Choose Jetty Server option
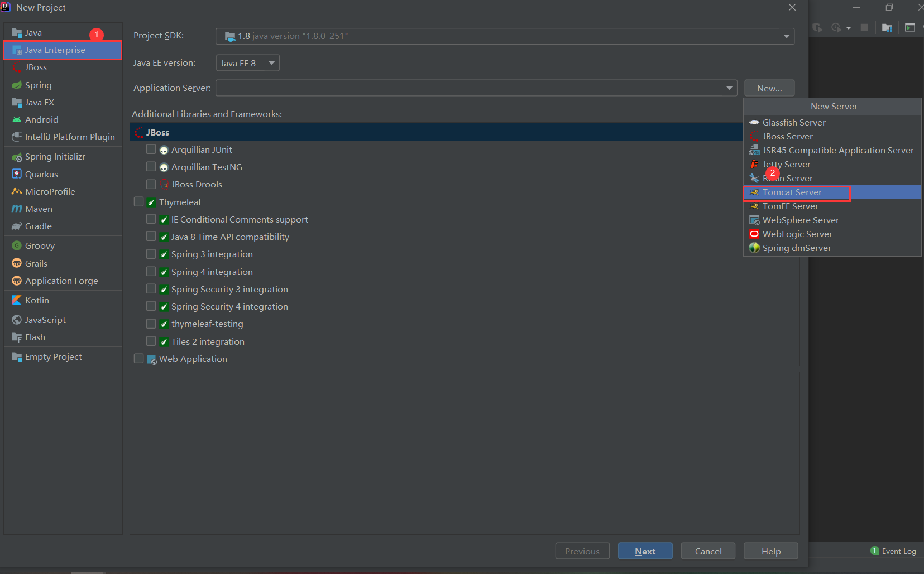Image resolution: width=924 pixels, height=574 pixels. coord(832,164)
